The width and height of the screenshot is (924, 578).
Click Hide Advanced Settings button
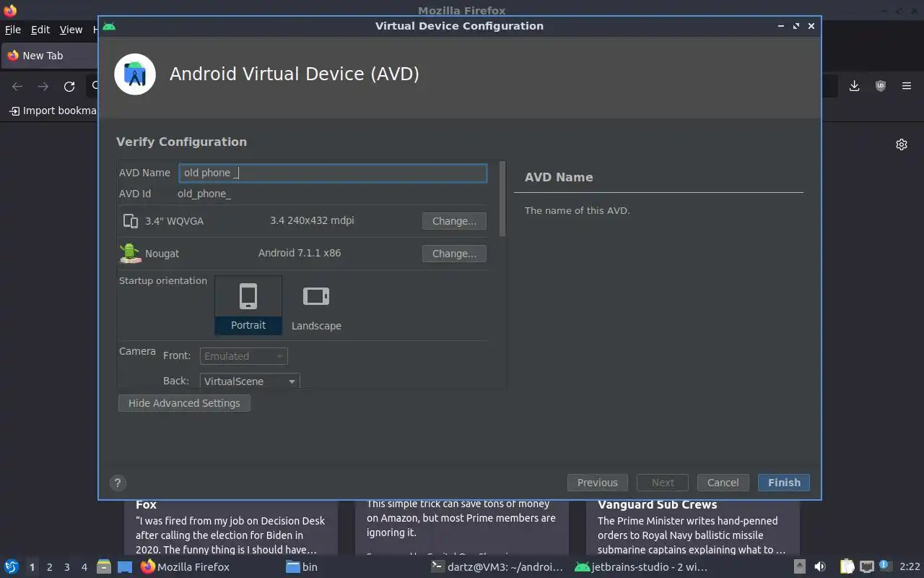coord(184,403)
